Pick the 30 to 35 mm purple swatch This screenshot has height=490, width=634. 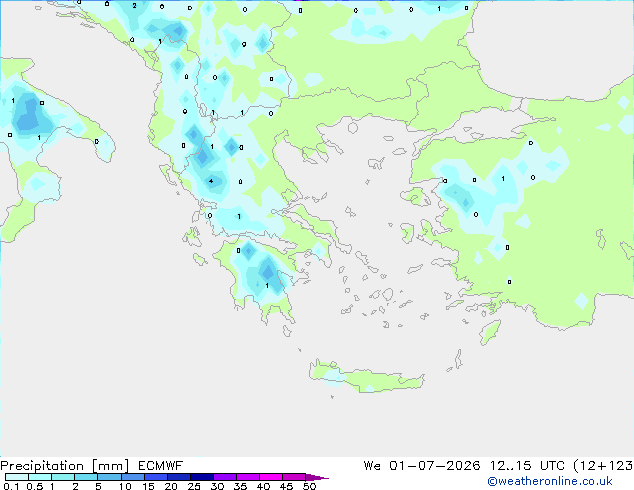pos(225,477)
